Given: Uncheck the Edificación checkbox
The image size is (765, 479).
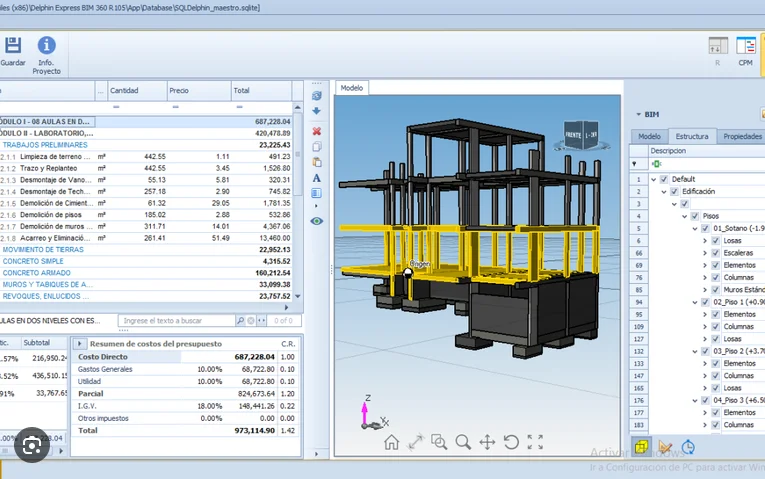Looking at the screenshot, I should (x=674, y=191).
